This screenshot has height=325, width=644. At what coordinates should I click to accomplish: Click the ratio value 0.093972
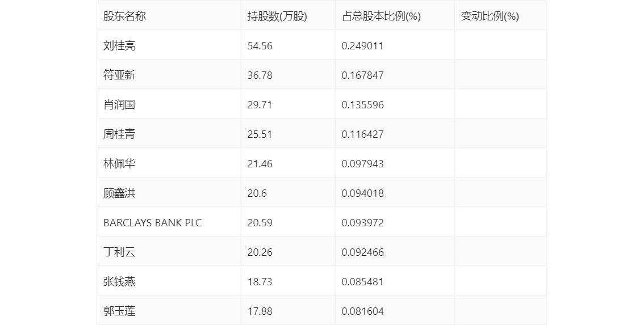[x=363, y=223]
